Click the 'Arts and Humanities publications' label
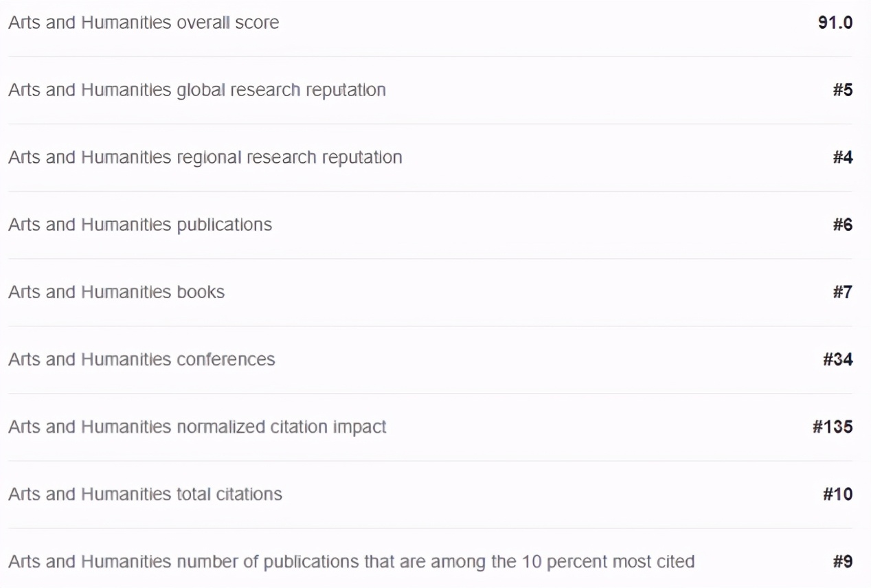 140,225
